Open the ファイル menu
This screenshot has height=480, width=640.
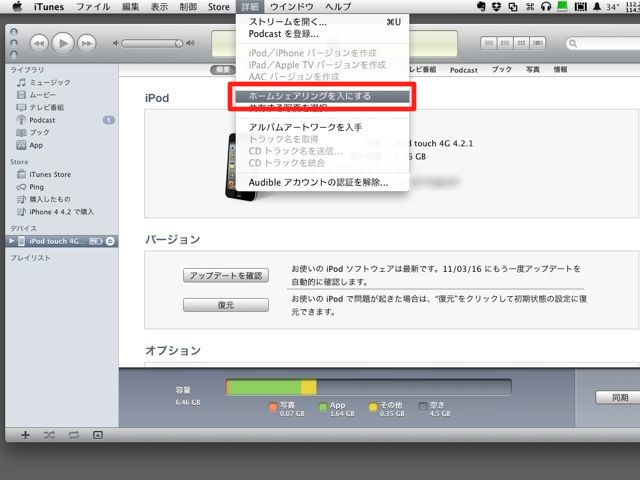pos(93,7)
